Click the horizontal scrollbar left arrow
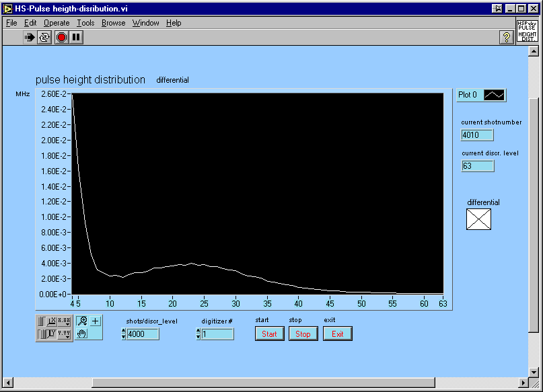543x392 pixels. click(8, 383)
